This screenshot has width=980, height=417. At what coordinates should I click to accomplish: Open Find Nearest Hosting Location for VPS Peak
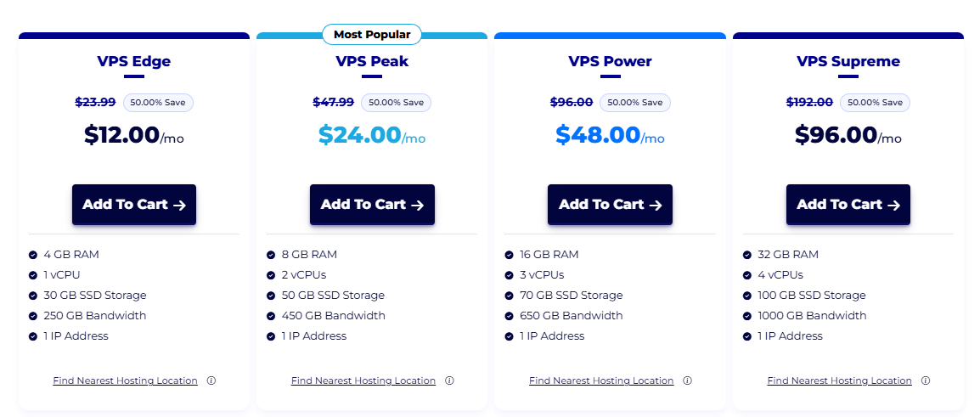pos(363,380)
